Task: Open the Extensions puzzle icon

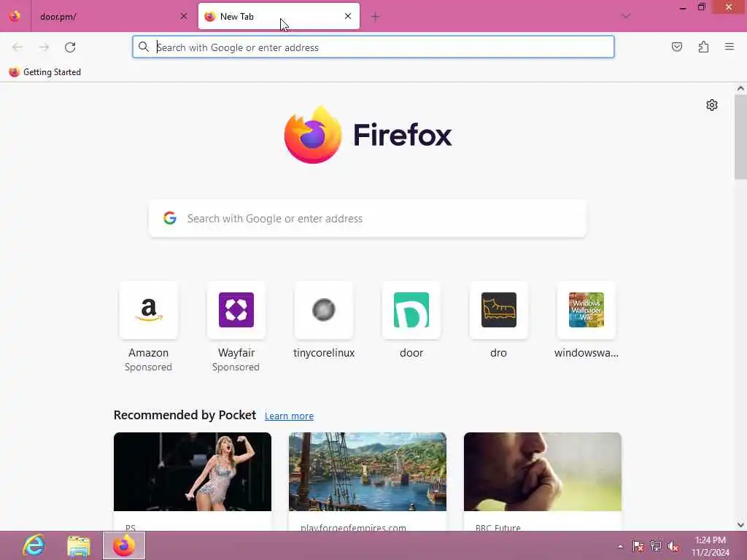Action: pos(703,47)
